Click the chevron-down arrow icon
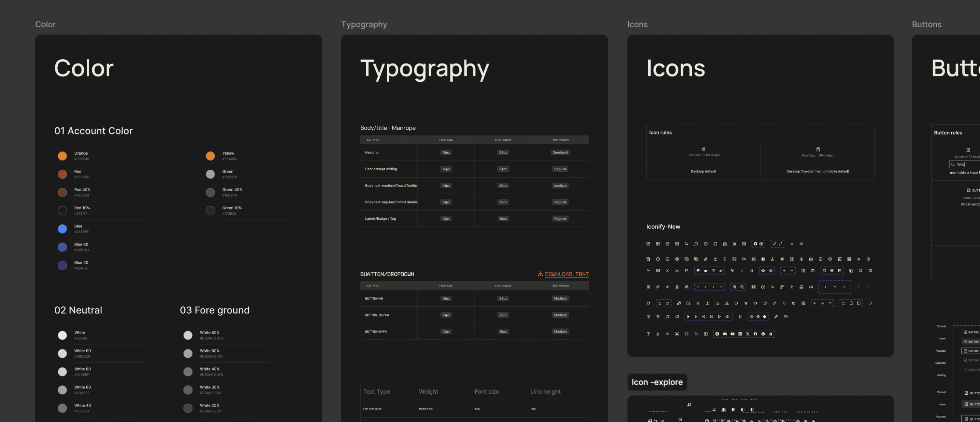980x422 pixels. point(698,288)
